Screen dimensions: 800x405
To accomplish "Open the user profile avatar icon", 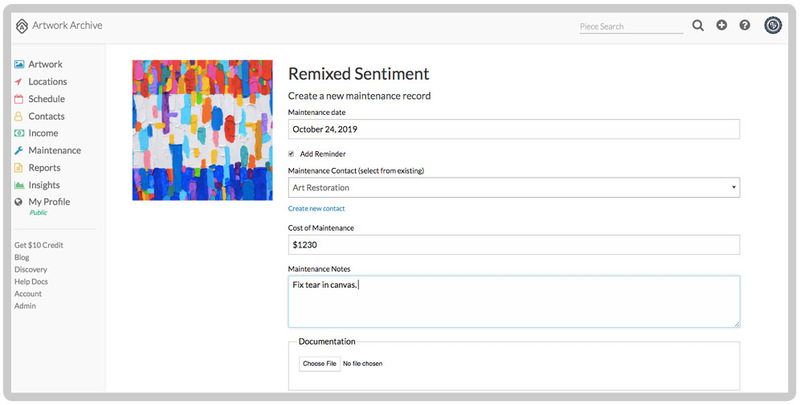I will (773, 25).
